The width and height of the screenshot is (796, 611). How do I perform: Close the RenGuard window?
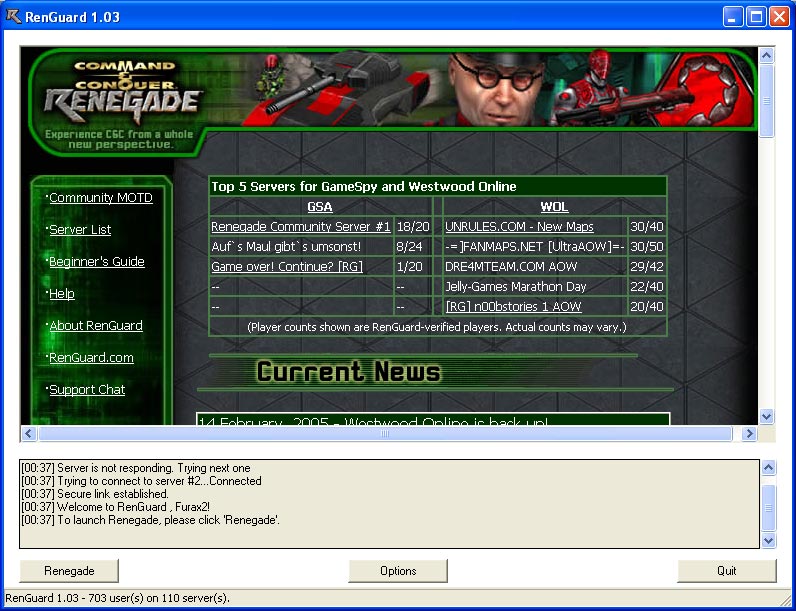(x=779, y=17)
